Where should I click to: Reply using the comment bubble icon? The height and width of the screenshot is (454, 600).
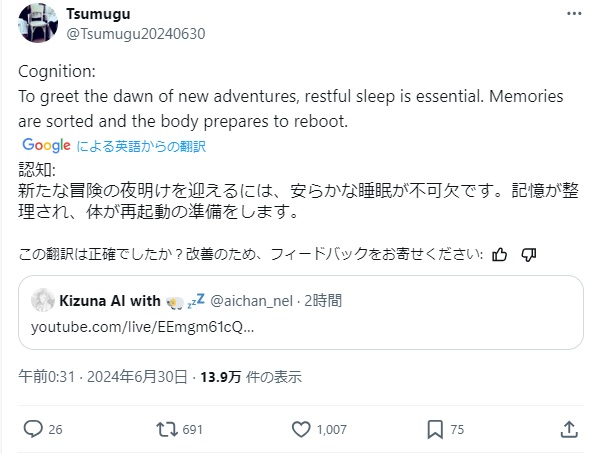(33, 429)
